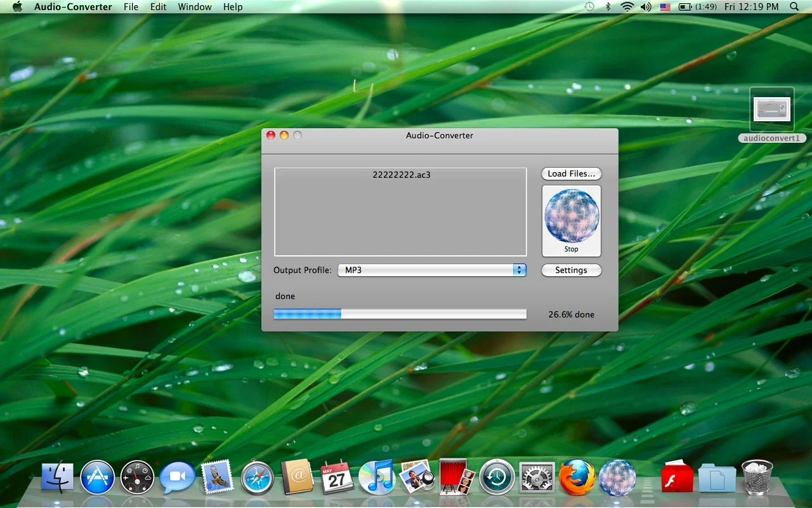Click the Audio-Converter globe icon in the Dock
This screenshot has width=812, height=508.
point(617,477)
